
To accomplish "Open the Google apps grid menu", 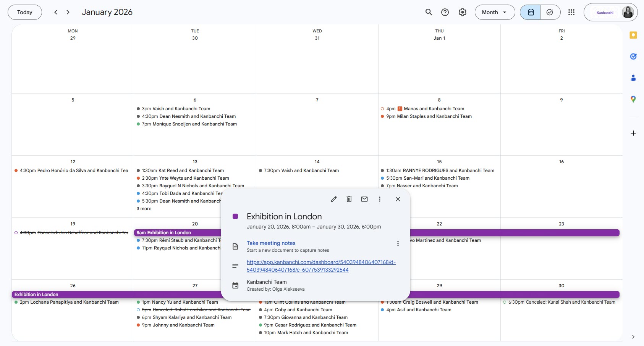I will pos(572,12).
